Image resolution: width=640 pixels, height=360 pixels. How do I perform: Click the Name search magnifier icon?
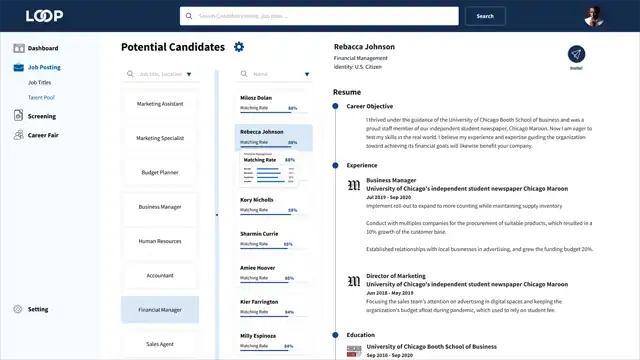(x=244, y=74)
